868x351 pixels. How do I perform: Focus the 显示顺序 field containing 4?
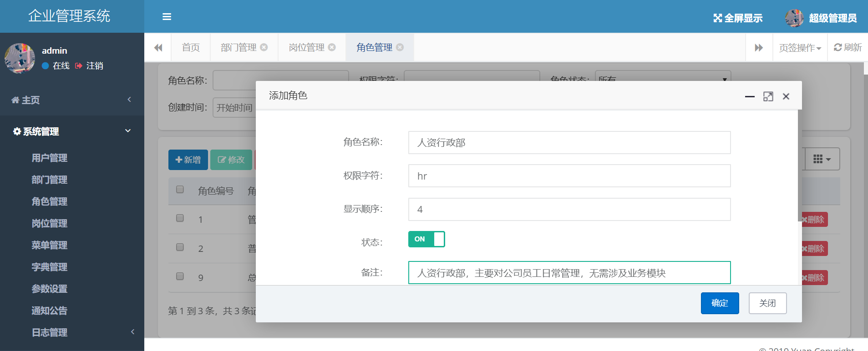(x=569, y=209)
